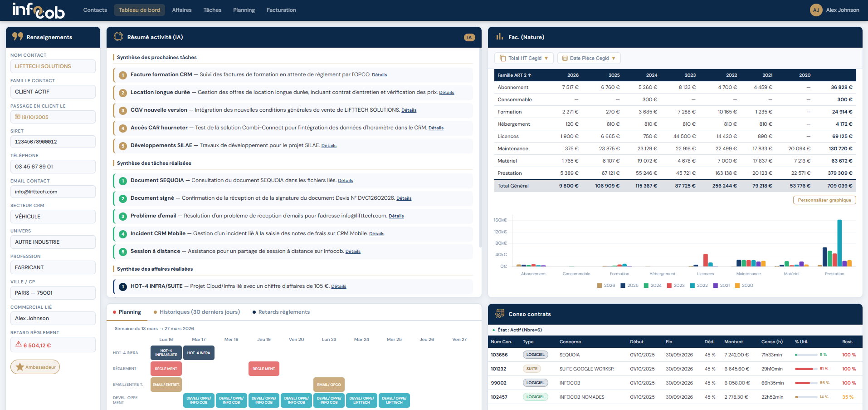Click usage progress bar for contract 99002
Viewport: 868px width, 410px height.
click(806, 383)
